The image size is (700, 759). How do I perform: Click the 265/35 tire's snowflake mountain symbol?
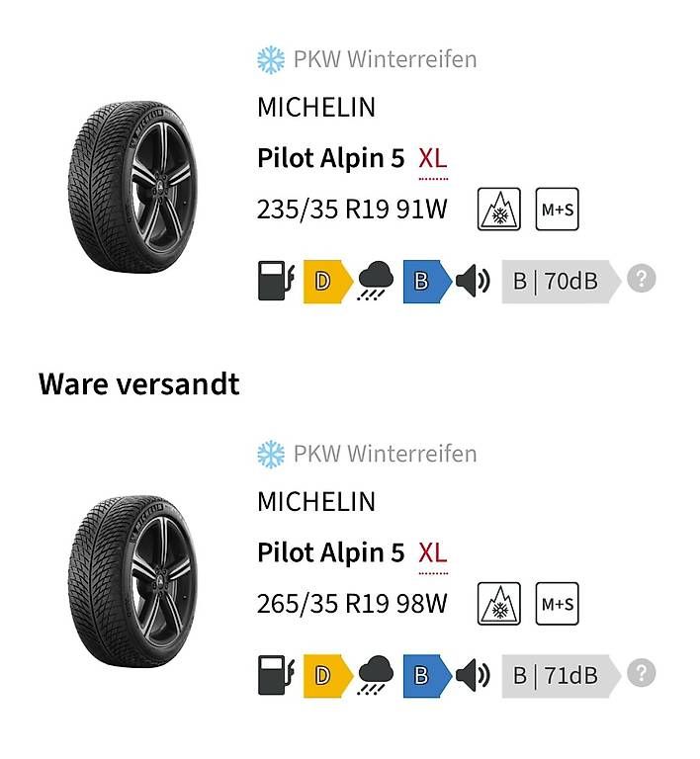coord(498,604)
